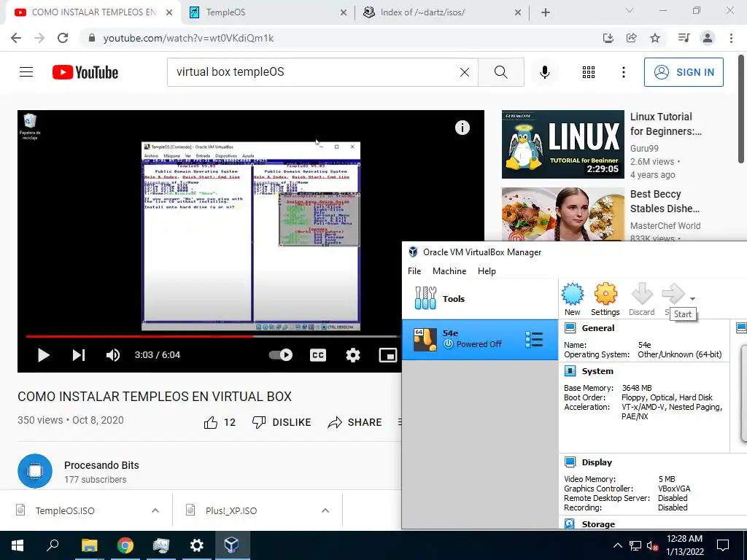Screen dimensions: 747x560
Task: Click the DISLIKE button
Action: [x=282, y=422]
